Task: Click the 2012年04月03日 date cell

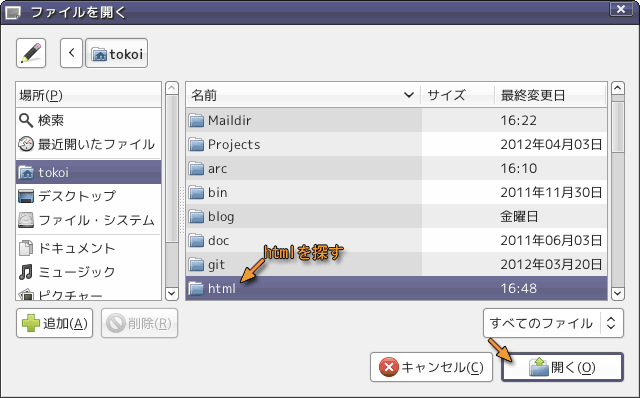Action: click(x=551, y=145)
